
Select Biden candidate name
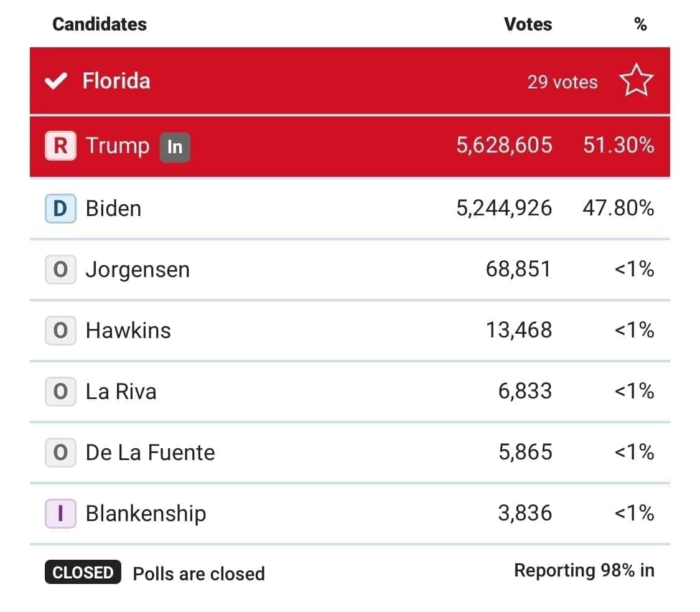(x=113, y=208)
